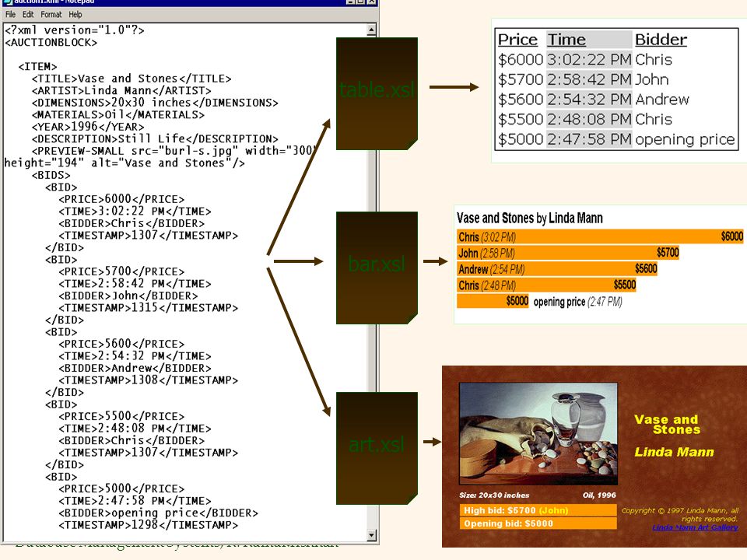Click the '<DESCRIPTION>Still Life</DESCRIPTION>' line
This screenshot has height=560, width=747.
pos(155,138)
